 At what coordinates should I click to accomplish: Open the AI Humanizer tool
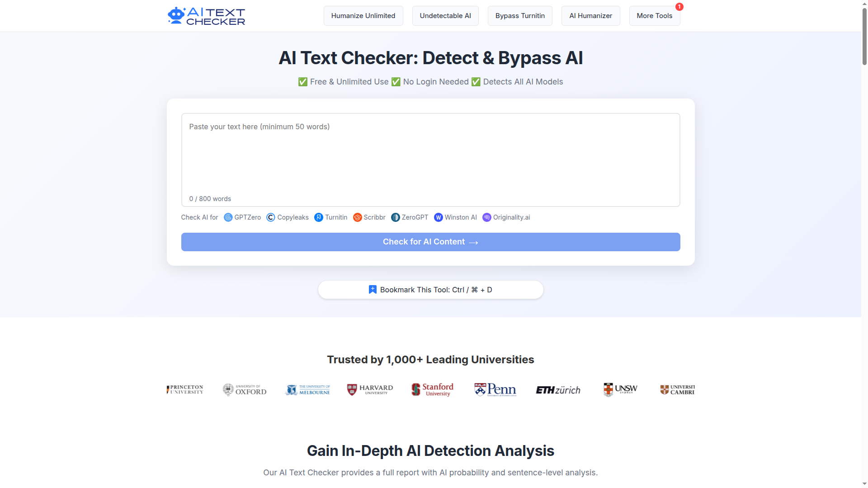tap(590, 16)
